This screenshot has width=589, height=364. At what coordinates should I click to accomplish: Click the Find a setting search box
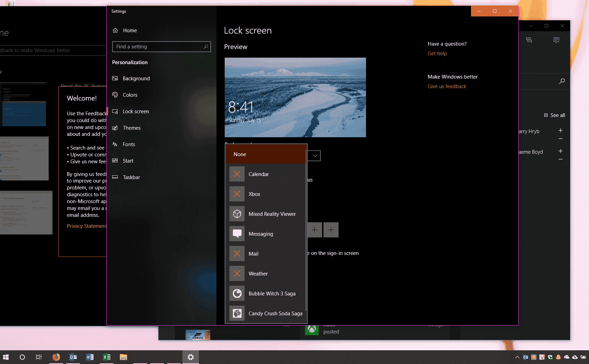(x=161, y=47)
